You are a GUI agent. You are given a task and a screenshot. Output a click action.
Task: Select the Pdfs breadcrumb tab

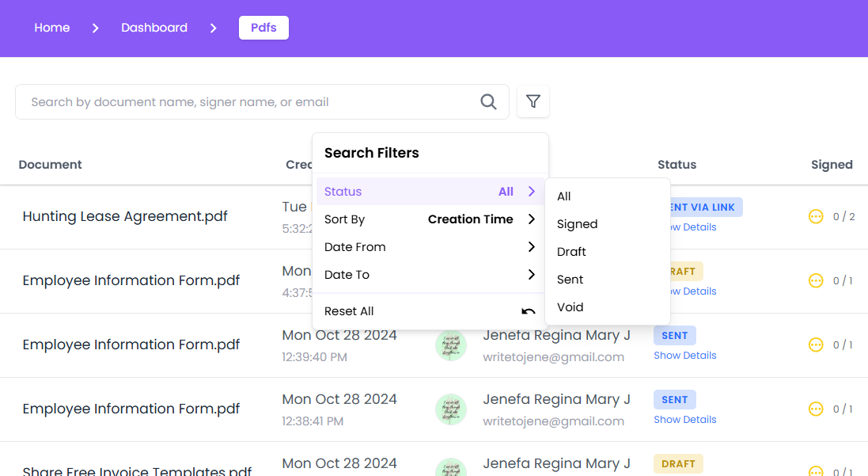[x=263, y=27]
